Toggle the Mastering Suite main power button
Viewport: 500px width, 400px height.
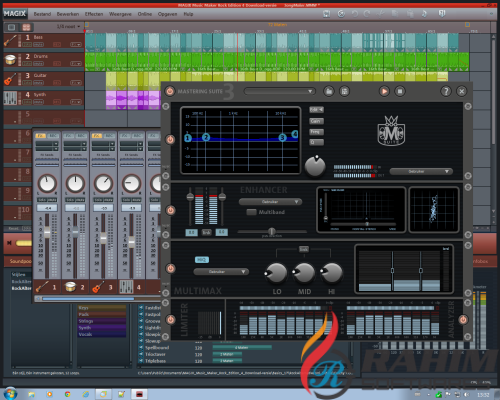point(170,91)
